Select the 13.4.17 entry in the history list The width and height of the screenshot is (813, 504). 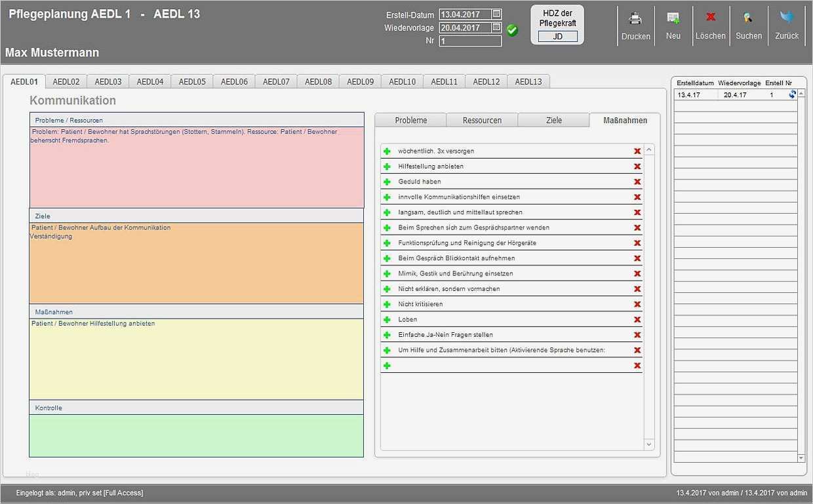coord(735,94)
